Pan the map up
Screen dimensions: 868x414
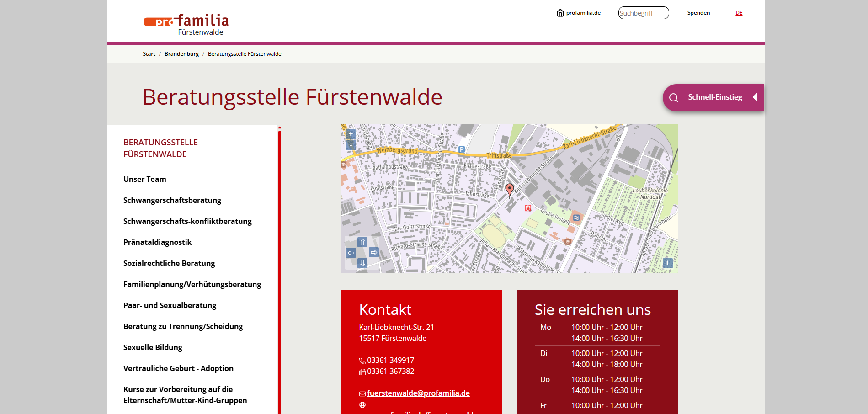click(x=362, y=242)
